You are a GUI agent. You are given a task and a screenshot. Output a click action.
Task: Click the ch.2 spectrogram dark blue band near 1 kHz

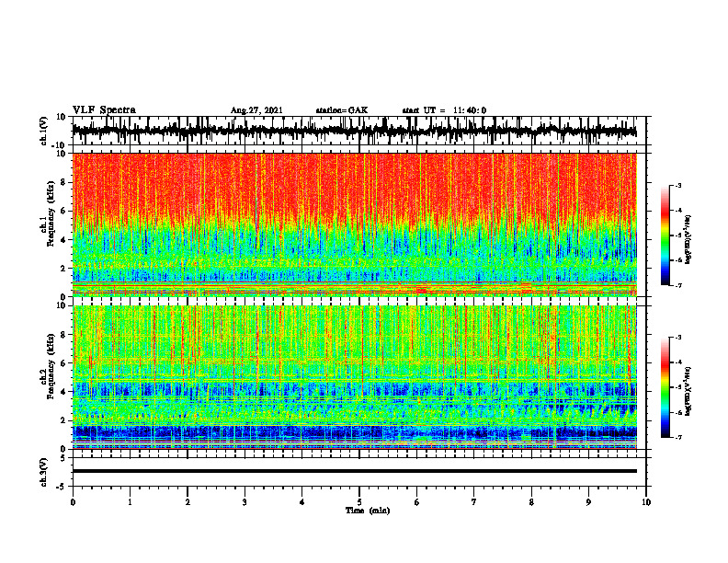[x=354, y=432]
